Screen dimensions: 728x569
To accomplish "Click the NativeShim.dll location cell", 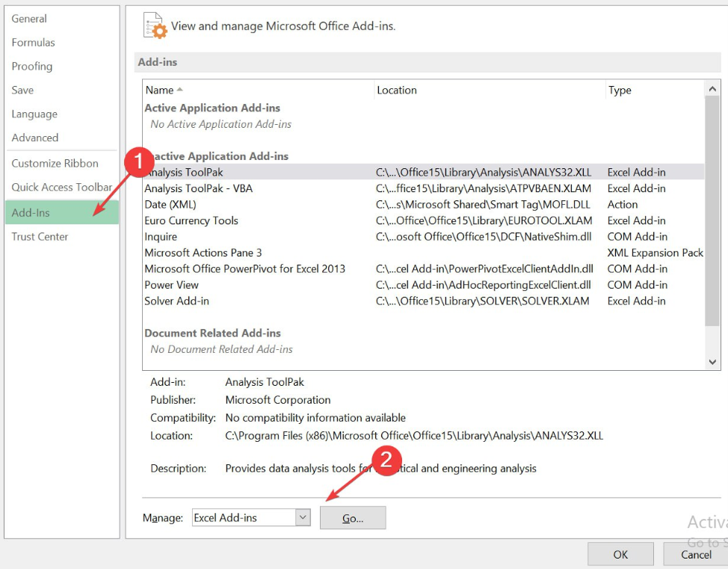I will (x=484, y=237).
